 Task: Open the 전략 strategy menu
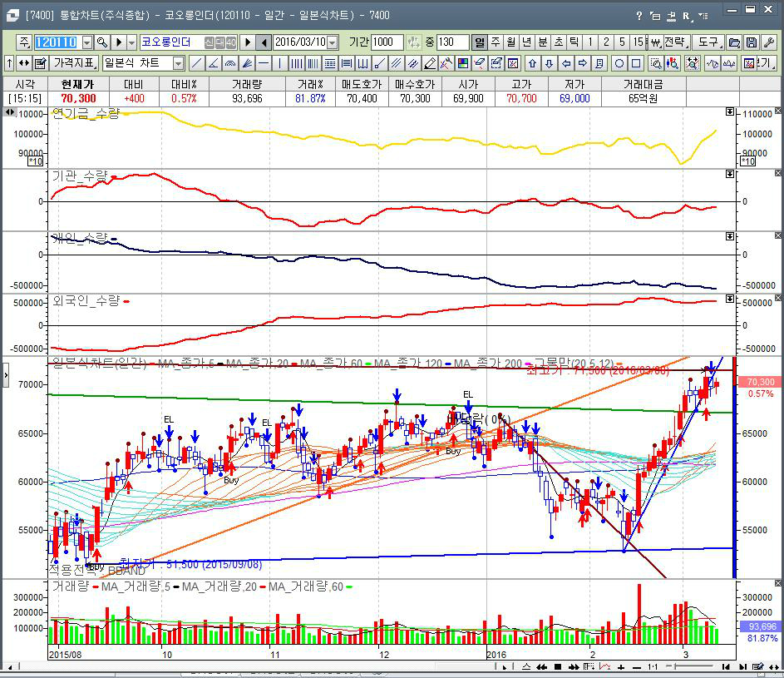(x=674, y=42)
